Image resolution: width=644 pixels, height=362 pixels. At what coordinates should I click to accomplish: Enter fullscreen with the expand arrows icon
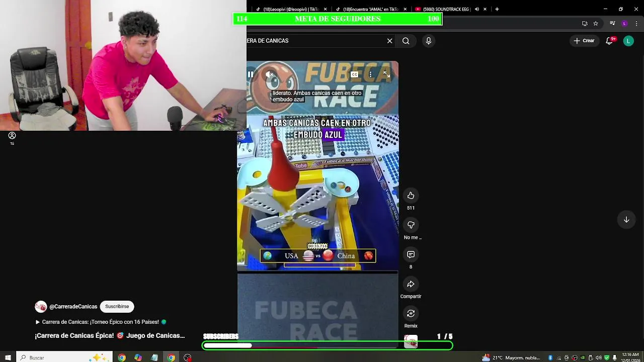coord(386,74)
